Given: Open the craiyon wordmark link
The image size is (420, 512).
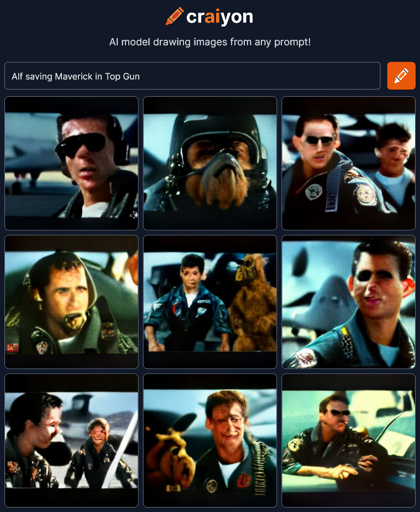Looking at the screenshot, I should (x=219, y=17).
